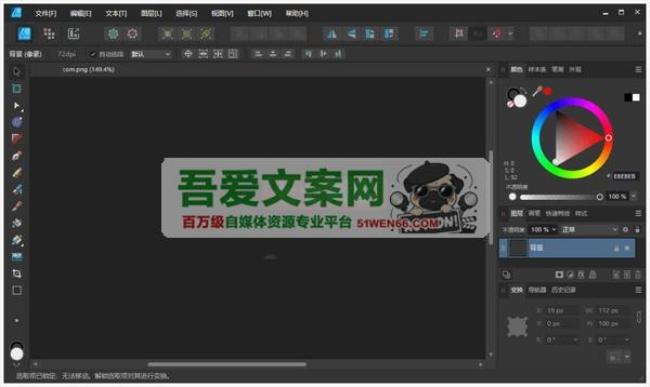The width and height of the screenshot is (650, 387).
Task: Click the swap fill and stroke arrow
Action: point(524,90)
